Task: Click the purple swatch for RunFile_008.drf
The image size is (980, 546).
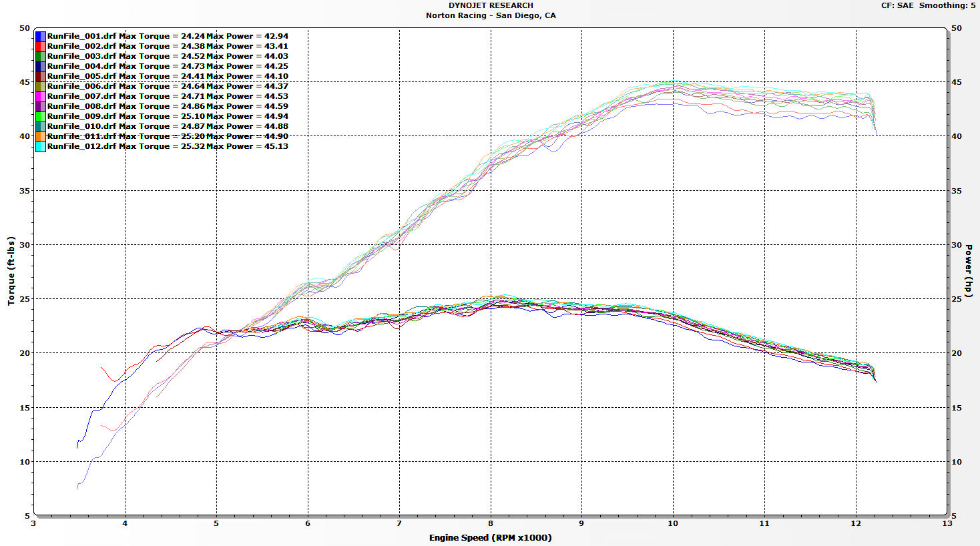Action: (41, 107)
